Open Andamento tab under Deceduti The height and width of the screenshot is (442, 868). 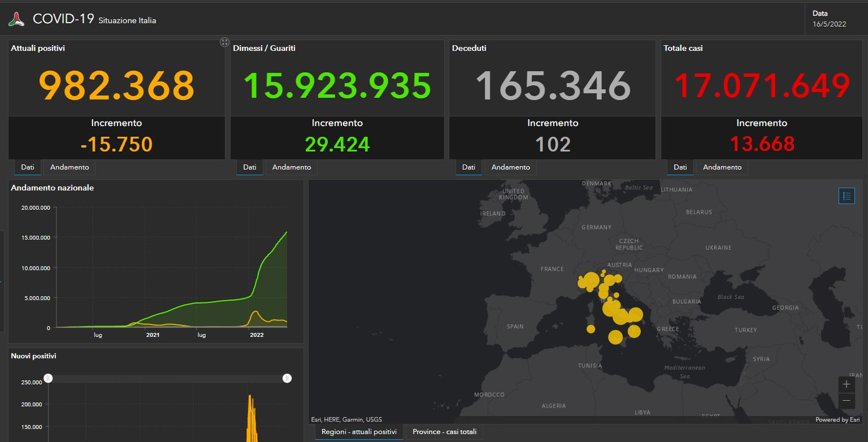pos(511,167)
